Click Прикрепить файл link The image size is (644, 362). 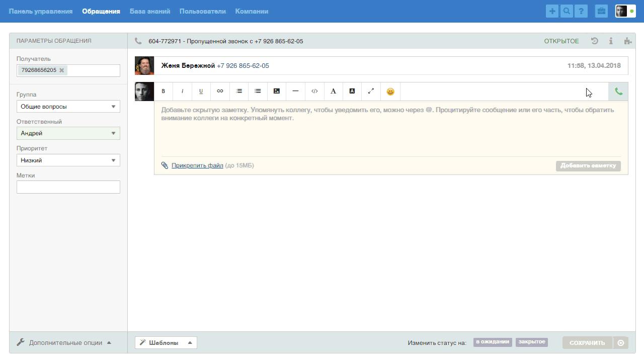point(197,165)
